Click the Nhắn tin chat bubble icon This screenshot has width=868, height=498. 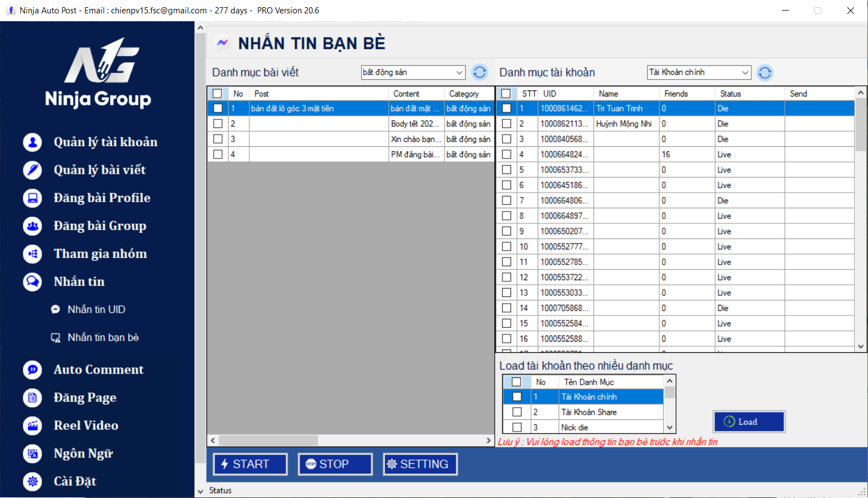point(32,282)
